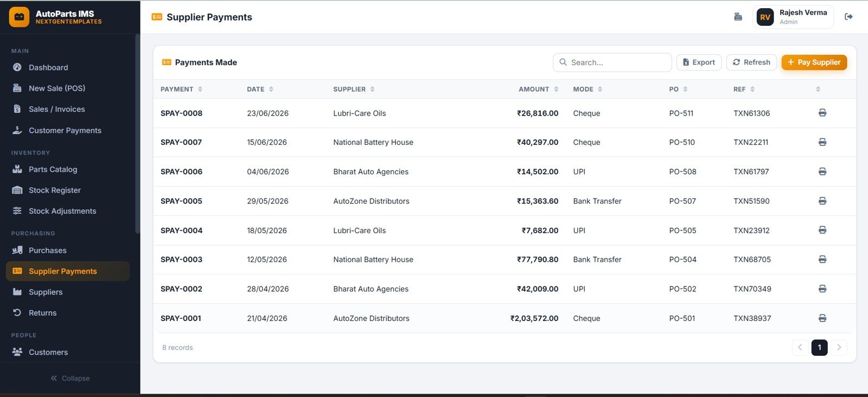Open Dashboard from the sidebar
868x397 pixels.
(68, 67)
